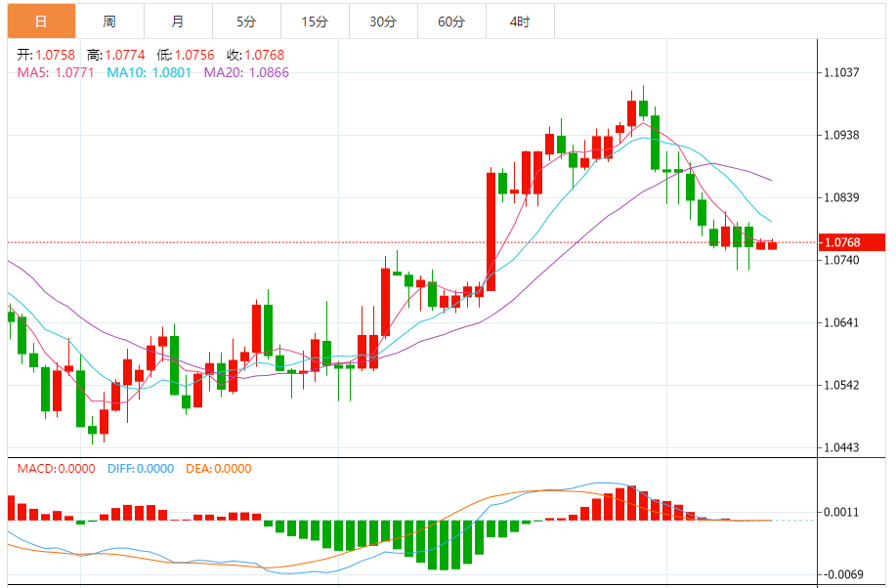
Task: Open the 30分 timeframe tab
Action: pyautogui.click(x=383, y=21)
